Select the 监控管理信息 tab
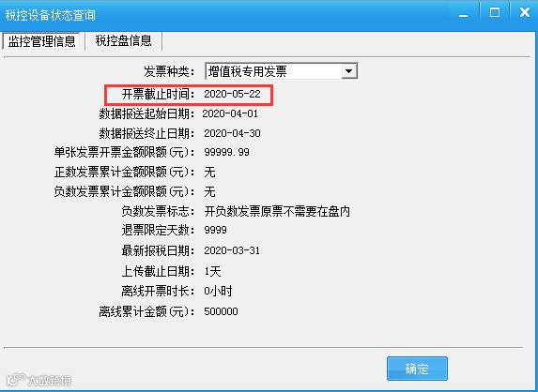The height and width of the screenshot is (392, 538). tap(41, 41)
